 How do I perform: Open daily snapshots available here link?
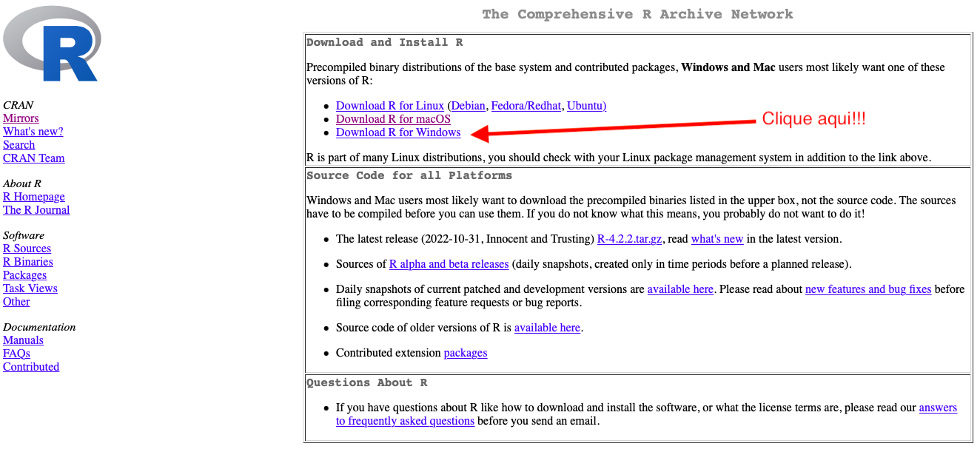(680, 289)
